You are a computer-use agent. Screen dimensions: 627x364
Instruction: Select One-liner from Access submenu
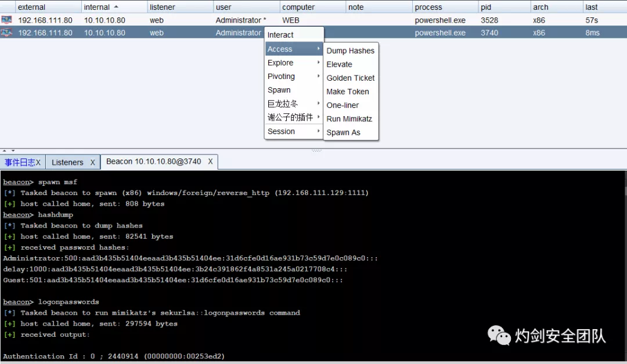pyautogui.click(x=350, y=105)
